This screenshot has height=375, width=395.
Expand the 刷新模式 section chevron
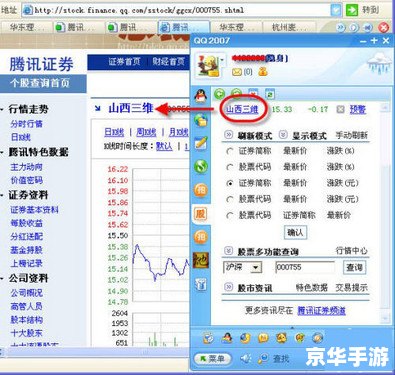tap(228, 135)
